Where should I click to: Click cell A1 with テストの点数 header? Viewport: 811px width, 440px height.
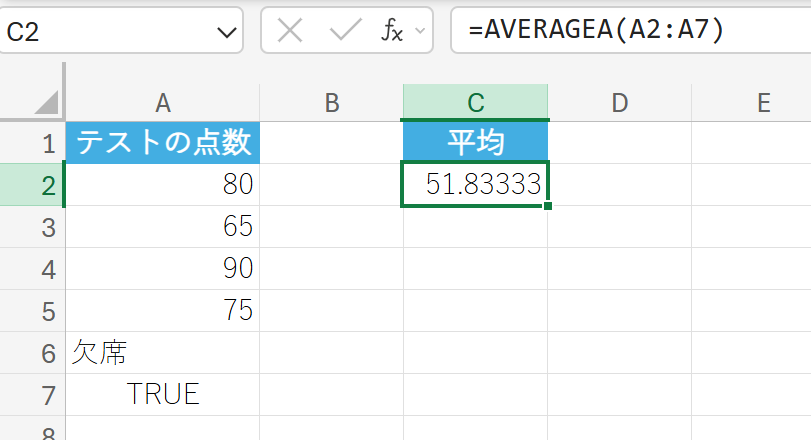click(x=162, y=143)
